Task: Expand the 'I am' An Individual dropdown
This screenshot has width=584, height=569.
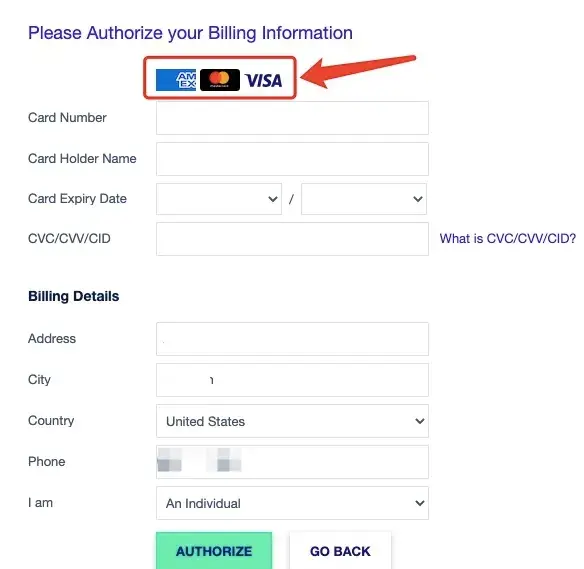Action: tap(292, 503)
